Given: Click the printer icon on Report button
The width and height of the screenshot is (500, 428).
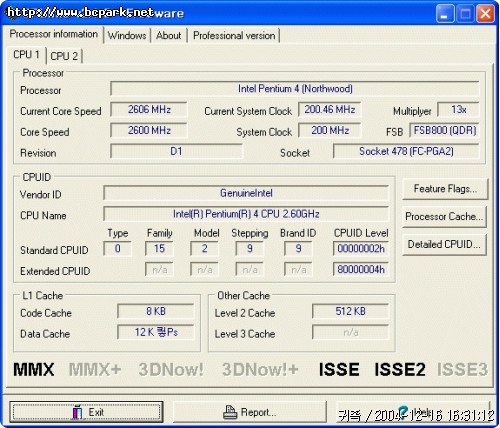Looking at the screenshot, I should pos(230,412).
